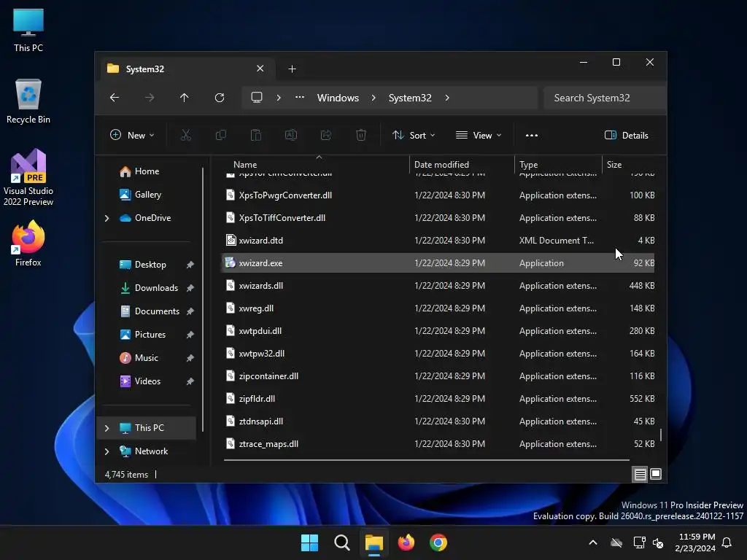Go up one folder level arrow
747x560 pixels.
[185, 98]
